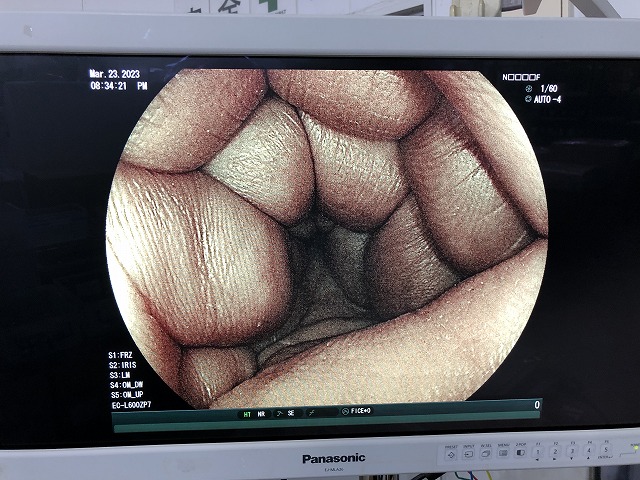640x480 pixels.
Task: Click the image counter 0 in status bar
Action: (x=537, y=405)
